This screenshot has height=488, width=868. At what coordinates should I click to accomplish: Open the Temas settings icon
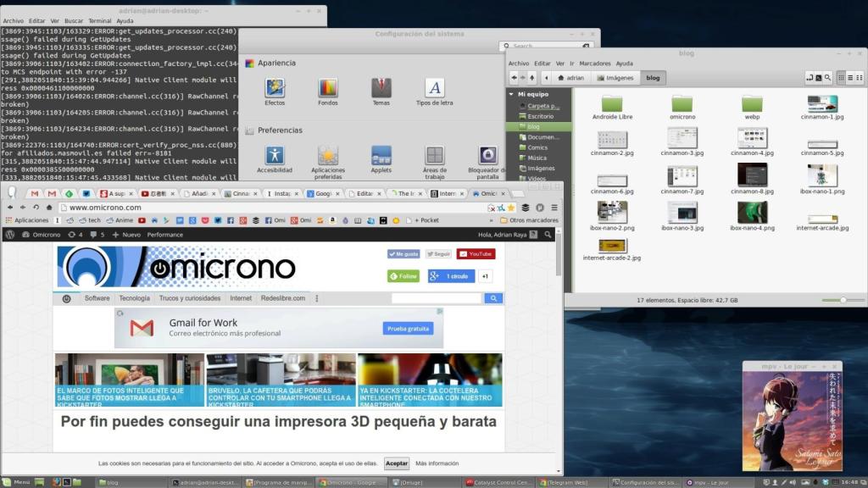pyautogui.click(x=381, y=88)
